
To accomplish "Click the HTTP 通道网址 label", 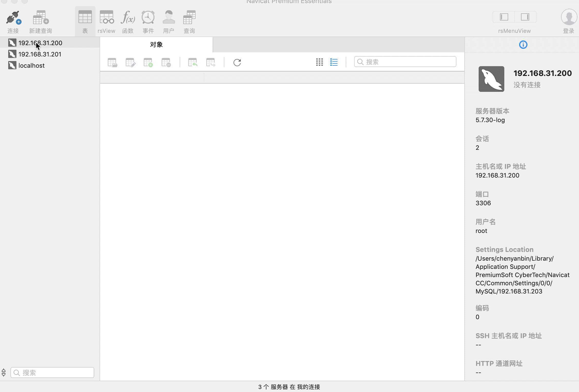I will tap(499, 364).
